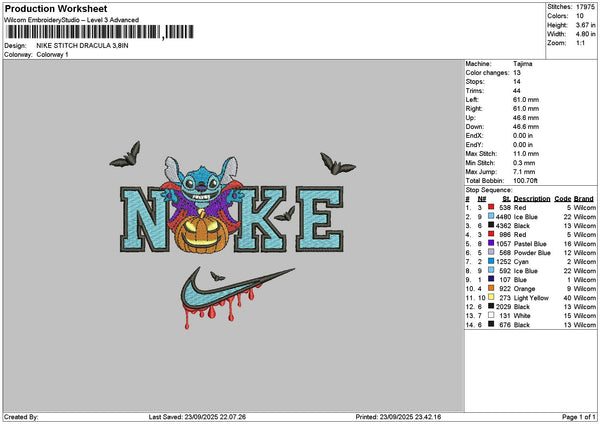Viewport: 600px width, 424px height.
Task: Click the Code column header
Action: click(x=562, y=199)
